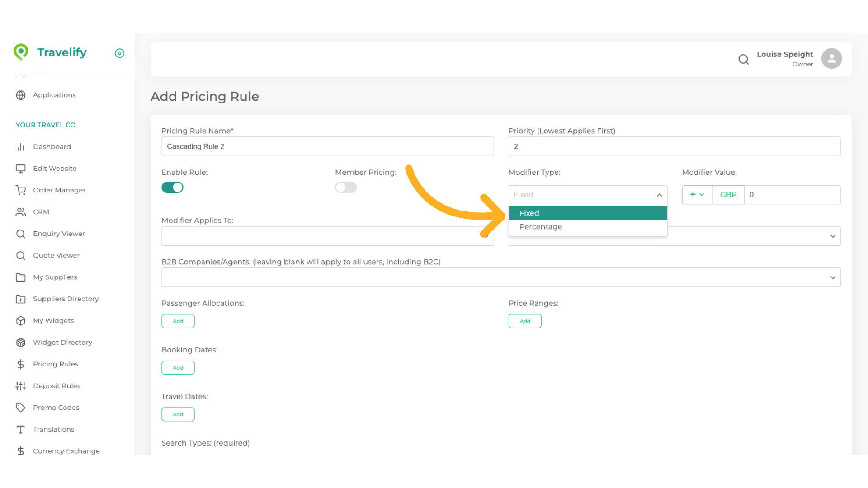This screenshot has width=868, height=488.
Task: Click the search magnifier icon in header
Action: [743, 59]
